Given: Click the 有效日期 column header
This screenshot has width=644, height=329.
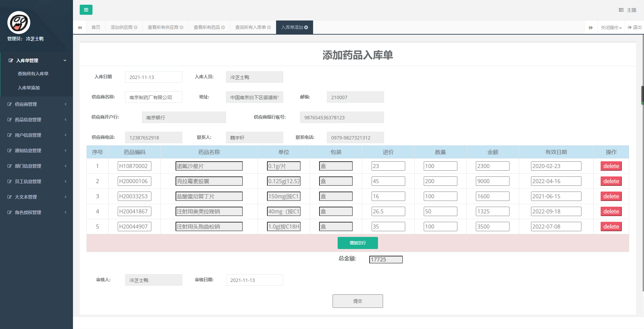Looking at the screenshot, I should click(556, 152).
